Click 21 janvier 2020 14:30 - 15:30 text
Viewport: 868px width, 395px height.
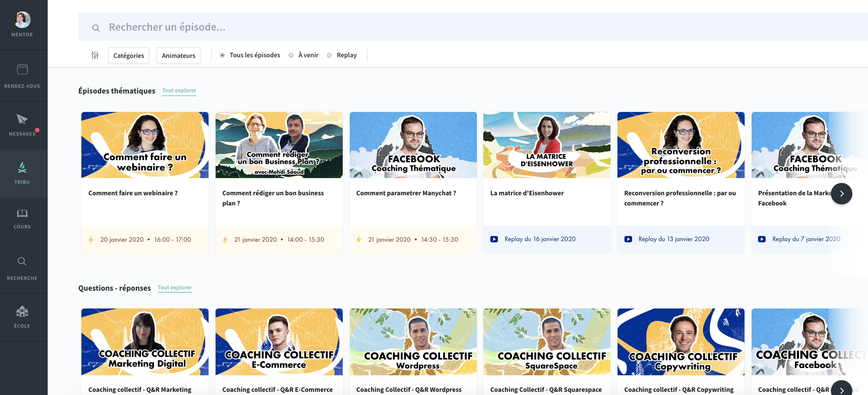[x=413, y=239]
